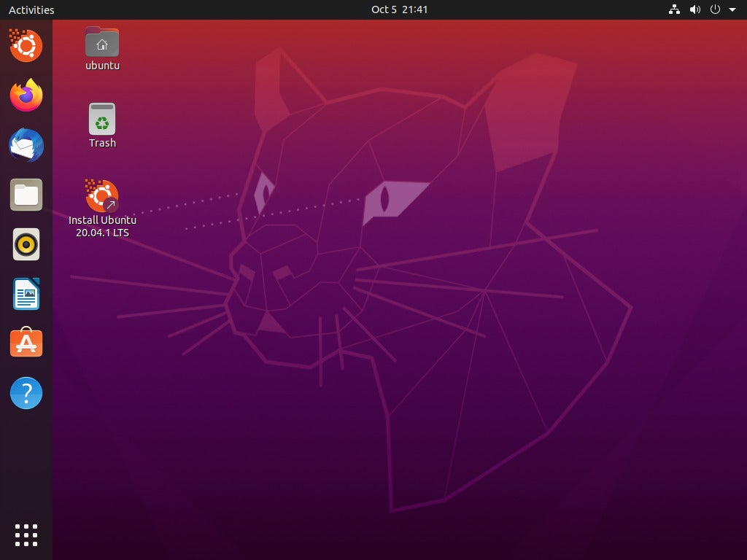747x560 pixels.
Task: Click the power status icon
Action: tap(714, 9)
